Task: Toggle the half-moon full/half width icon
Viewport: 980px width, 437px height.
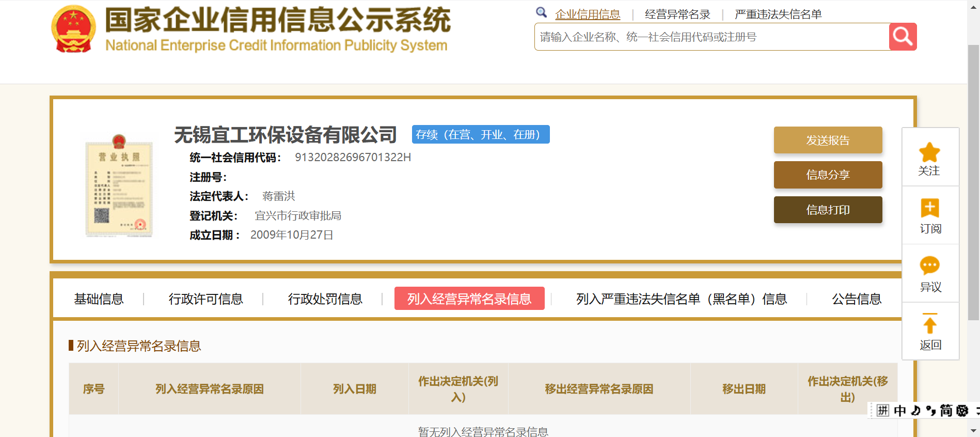Action: [x=915, y=411]
